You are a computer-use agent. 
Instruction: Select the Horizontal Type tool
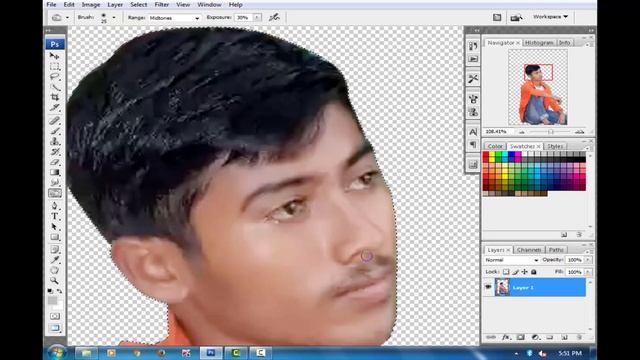coord(55,216)
